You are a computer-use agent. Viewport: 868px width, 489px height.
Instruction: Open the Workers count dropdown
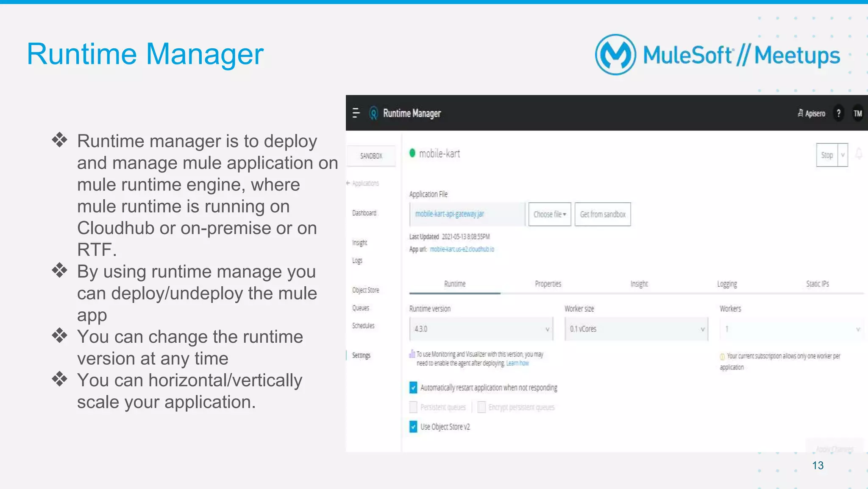[791, 329]
